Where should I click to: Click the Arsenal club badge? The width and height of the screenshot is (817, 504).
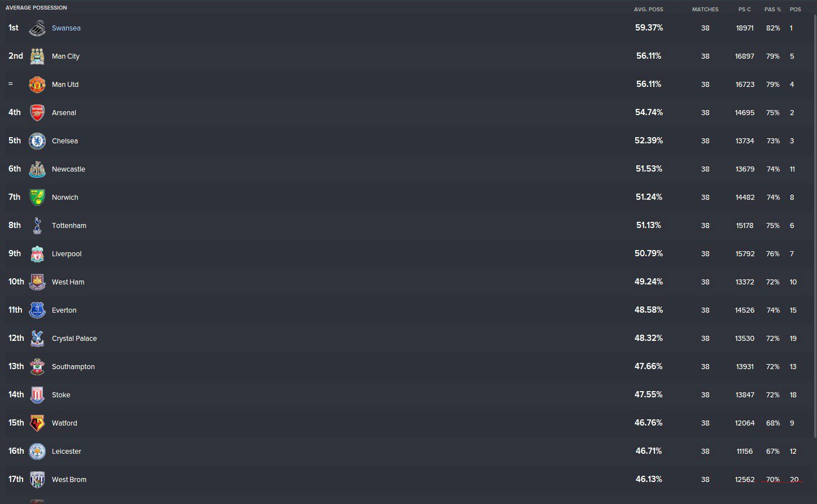(37, 113)
